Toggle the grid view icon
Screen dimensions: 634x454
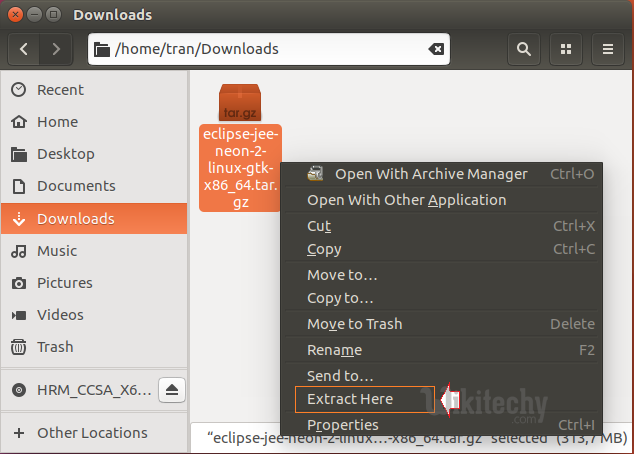[566, 49]
